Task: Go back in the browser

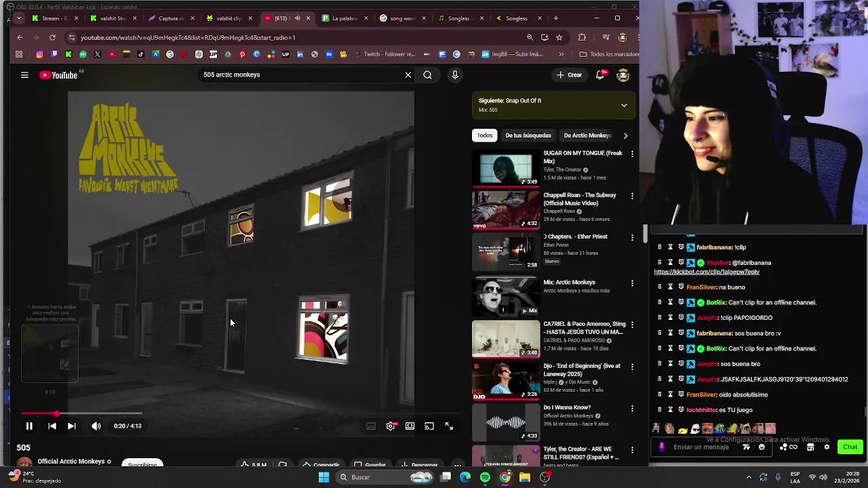Action: [x=20, y=37]
